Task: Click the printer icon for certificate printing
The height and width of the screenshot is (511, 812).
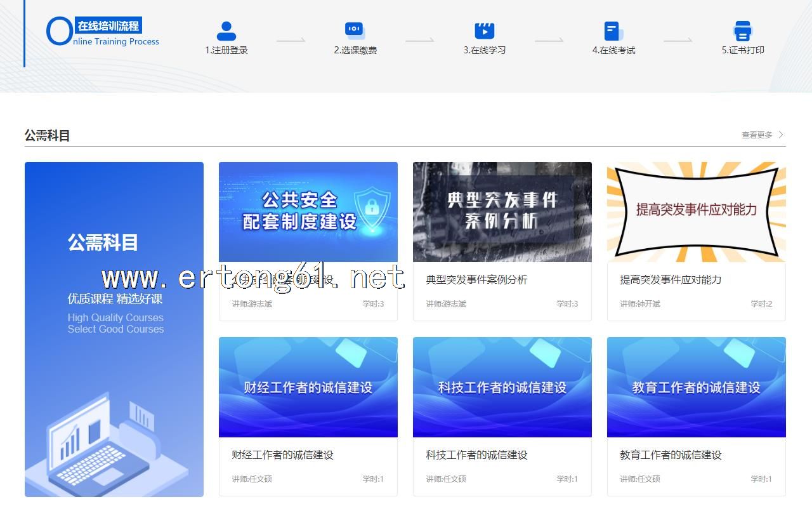Action: [x=742, y=30]
